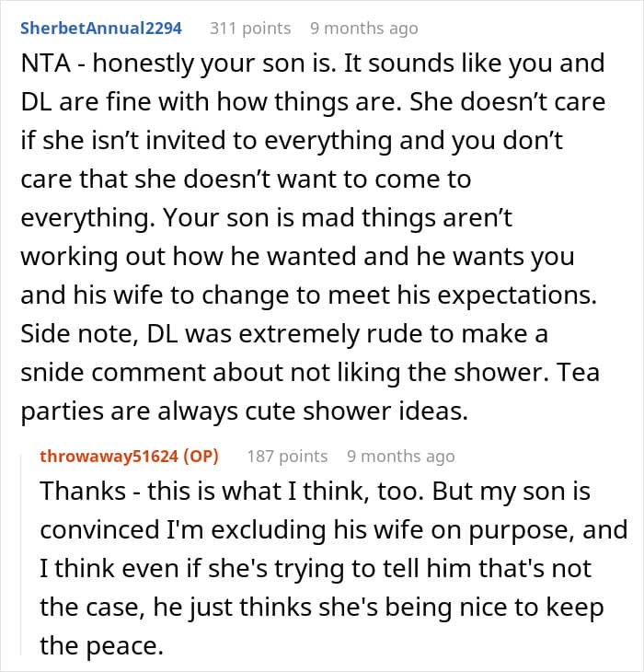
Task: Open throwaway51624 (OP) profile
Action: point(130,456)
